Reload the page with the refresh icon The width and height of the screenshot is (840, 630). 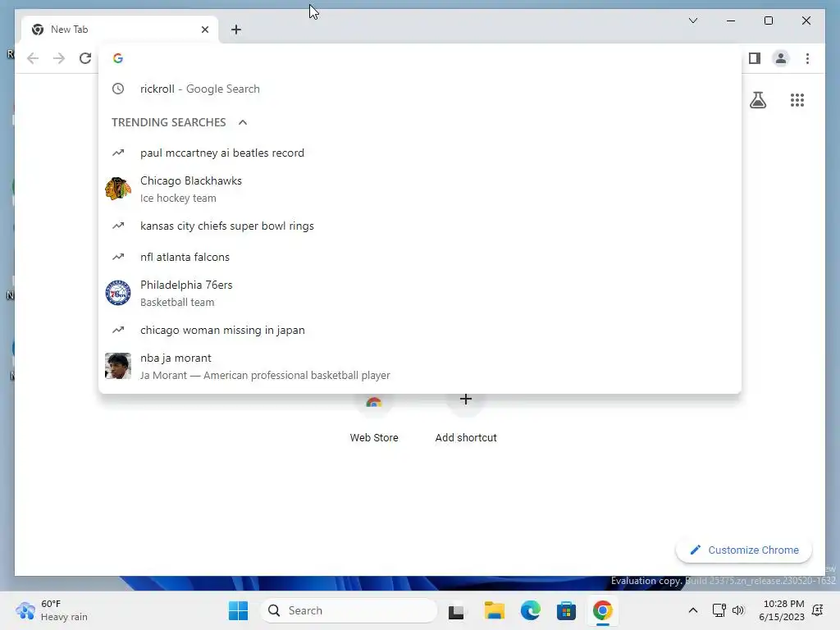click(85, 58)
